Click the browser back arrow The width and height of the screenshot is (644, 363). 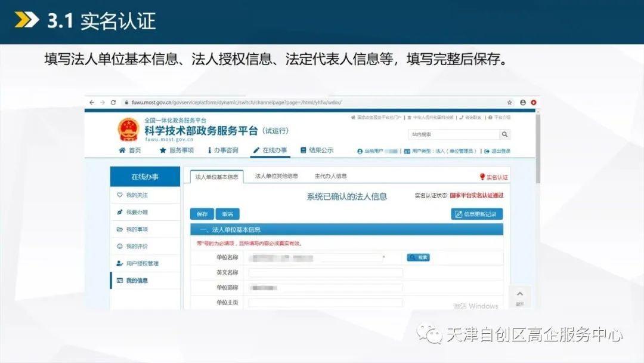point(92,102)
